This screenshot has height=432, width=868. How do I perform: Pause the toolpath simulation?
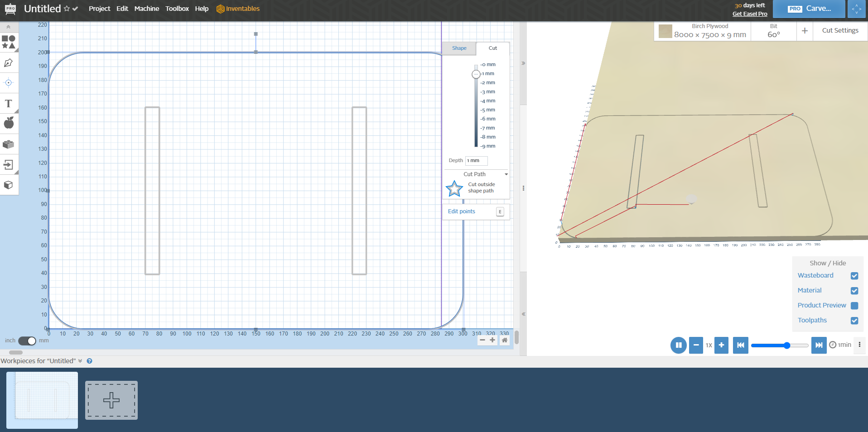tap(679, 345)
